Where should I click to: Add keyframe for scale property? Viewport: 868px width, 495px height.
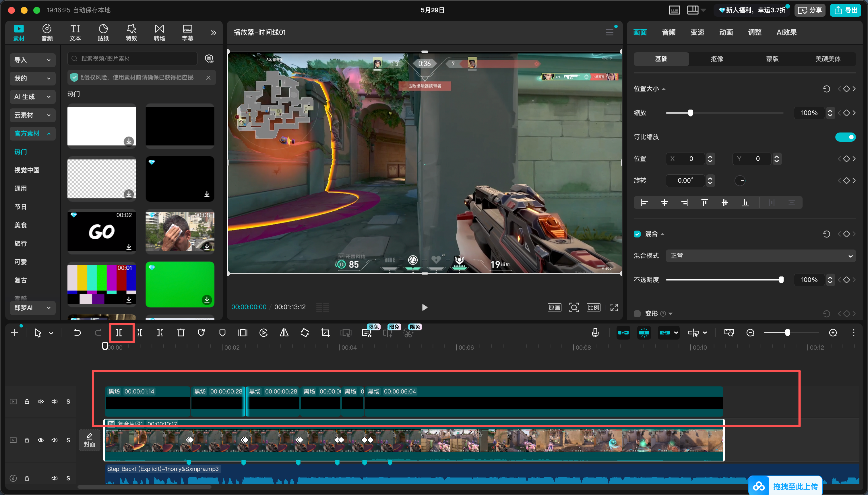(x=846, y=113)
